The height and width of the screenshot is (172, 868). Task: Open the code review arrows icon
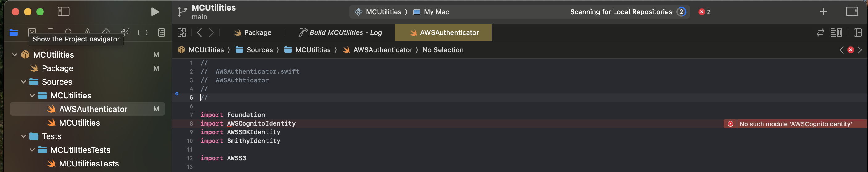(820, 32)
